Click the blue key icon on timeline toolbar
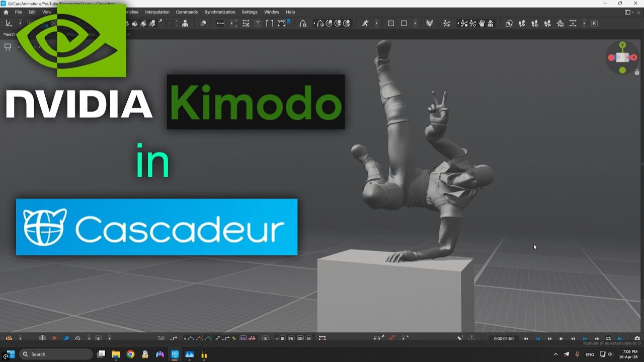The image size is (644, 362). 66,338
